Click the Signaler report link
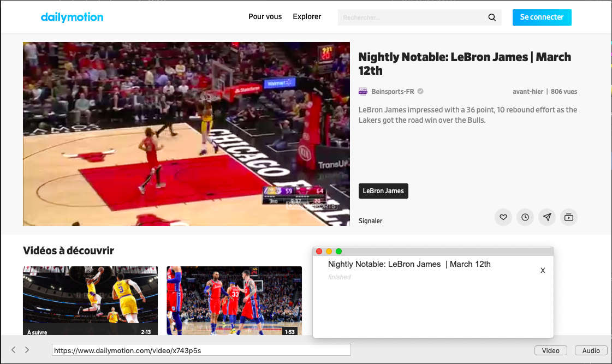612x364 pixels. coord(370,221)
